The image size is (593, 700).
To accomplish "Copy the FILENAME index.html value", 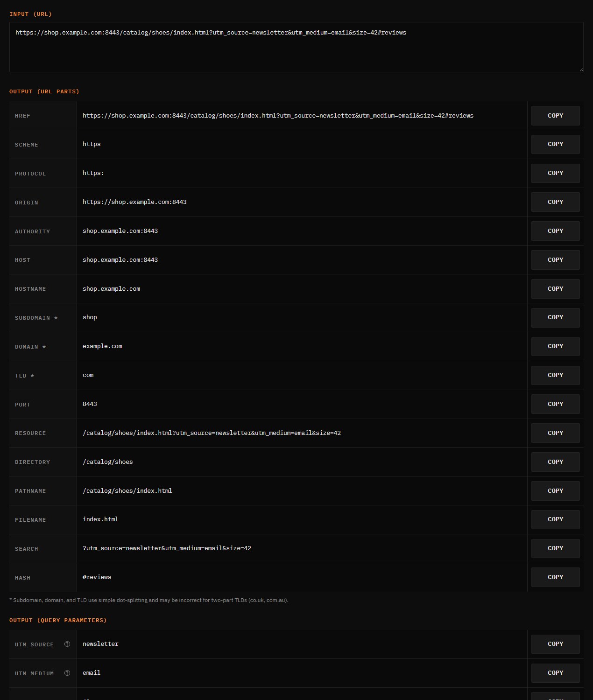I will point(555,519).
